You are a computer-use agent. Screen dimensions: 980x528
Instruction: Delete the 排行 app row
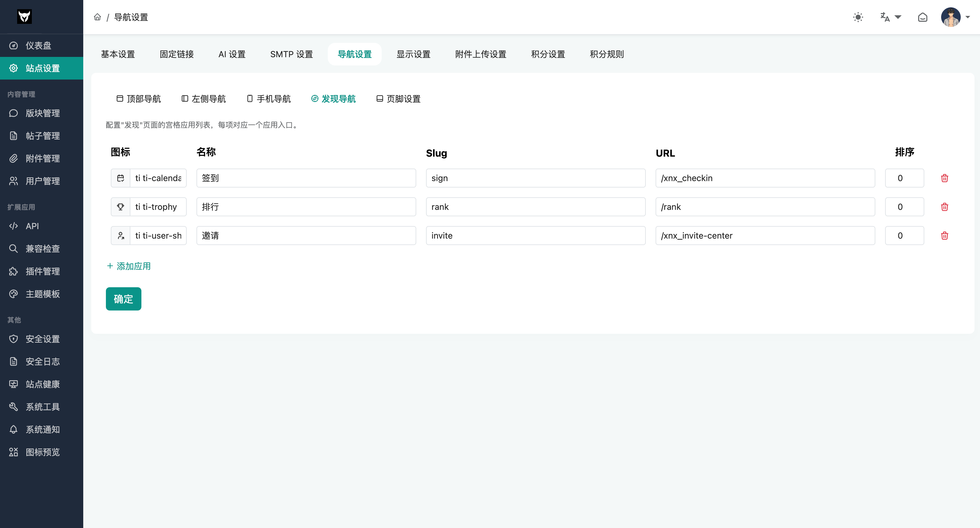point(944,207)
